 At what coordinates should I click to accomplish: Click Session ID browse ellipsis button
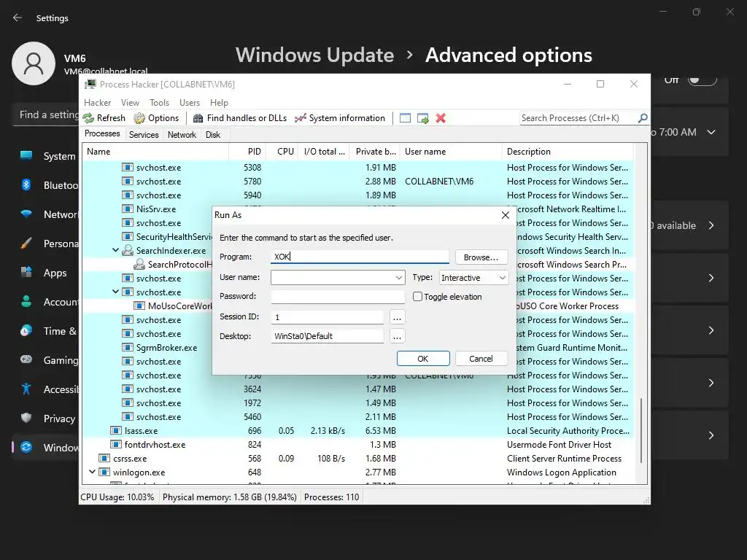tap(397, 317)
